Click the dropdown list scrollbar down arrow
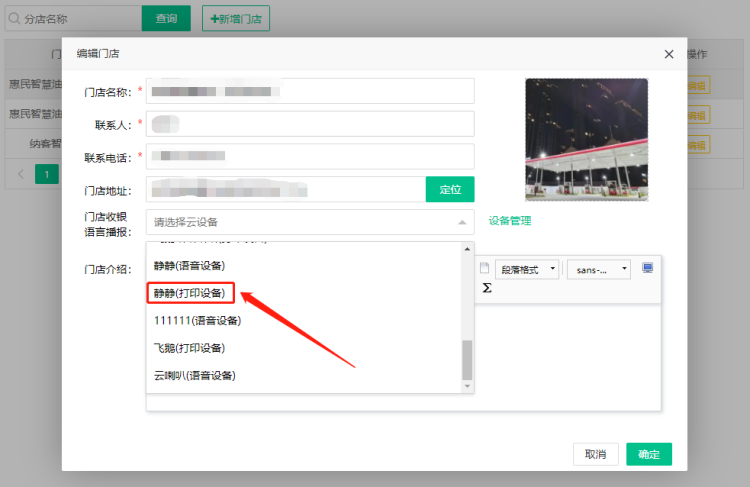Image resolution: width=750 pixels, height=487 pixels. 467,386
